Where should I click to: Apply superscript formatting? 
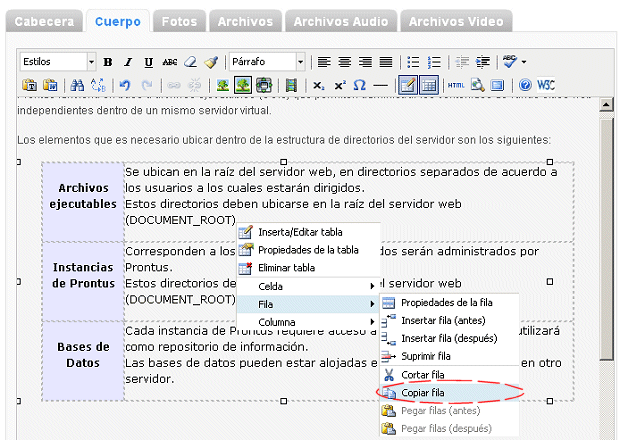click(x=340, y=85)
